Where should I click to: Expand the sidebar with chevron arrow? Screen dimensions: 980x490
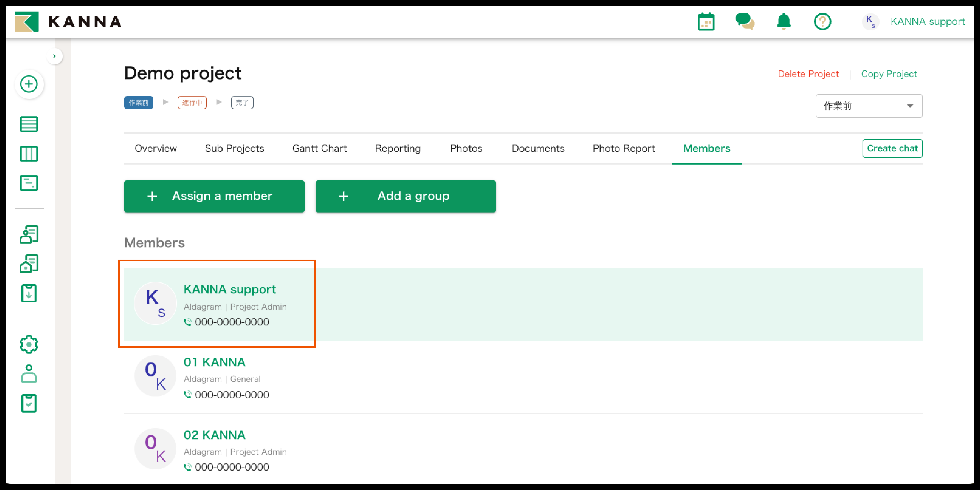click(x=54, y=56)
